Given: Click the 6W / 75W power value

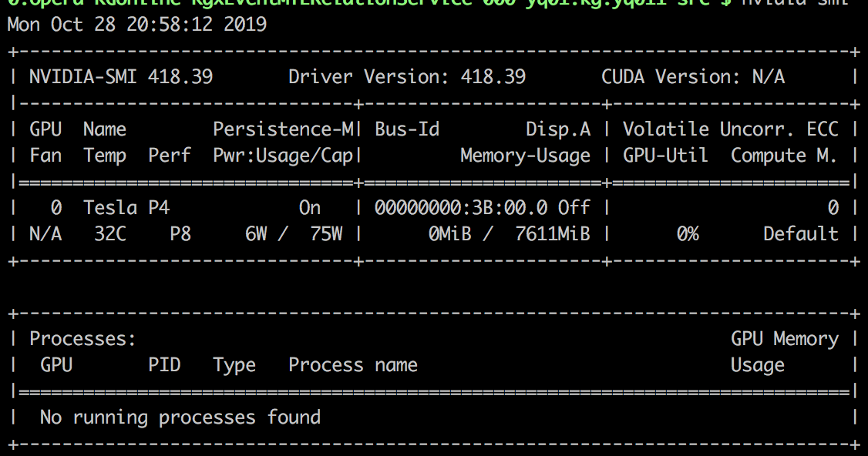Looking at the screenshot, I should (294, 234).
